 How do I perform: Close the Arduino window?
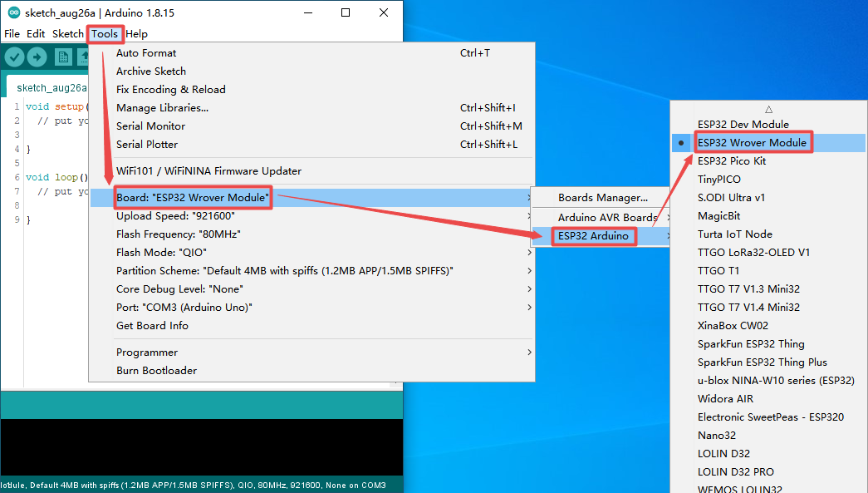(384, 12)
